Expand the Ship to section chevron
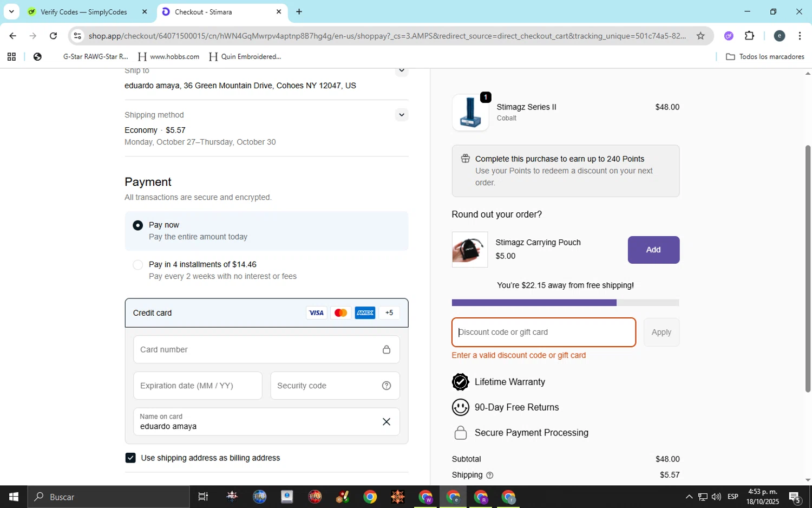812x508 pixels. tap(401, 70)
